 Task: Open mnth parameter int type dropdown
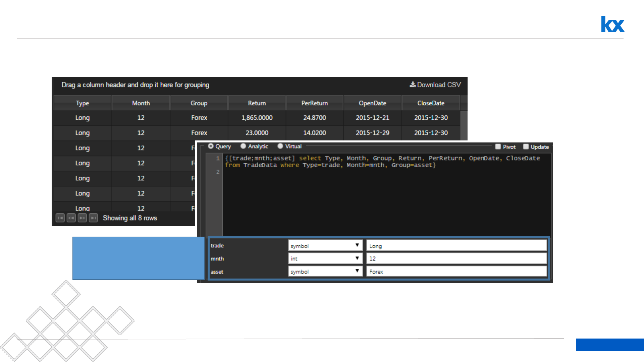(325, 258)
